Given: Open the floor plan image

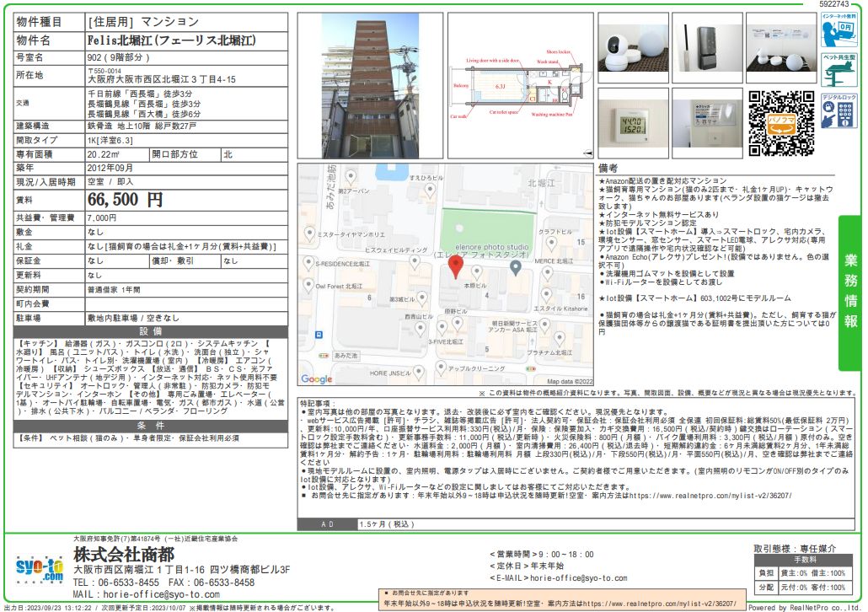Looking at the screenshot, I should pyautogui.click(x=520, y=86).
